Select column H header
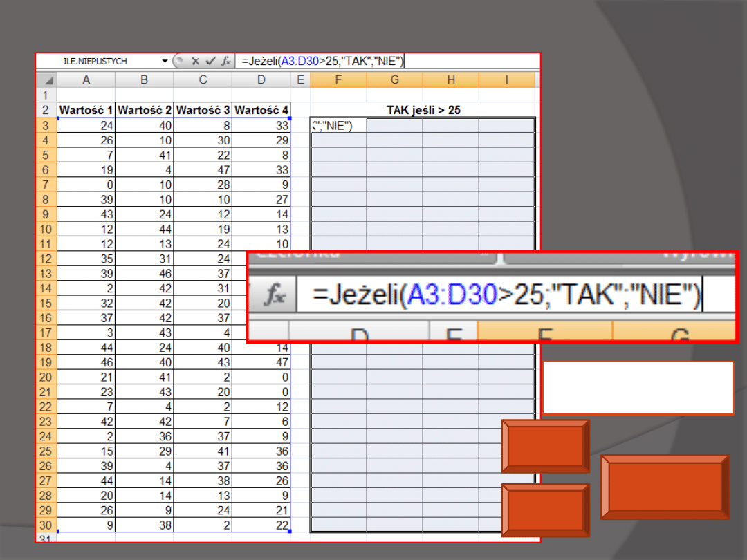Viewport: 747px width, 560px height. click(450, 80)
